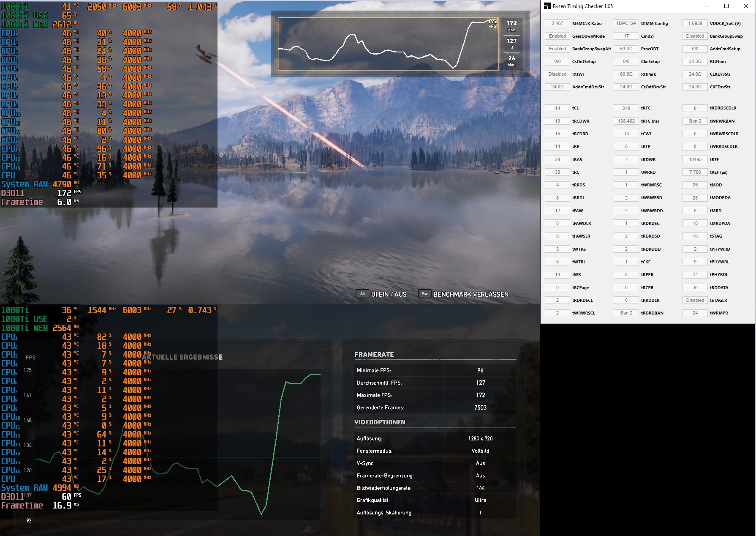Click the Esc key icon for Benchmark verlassen

(x=424, y=294)
